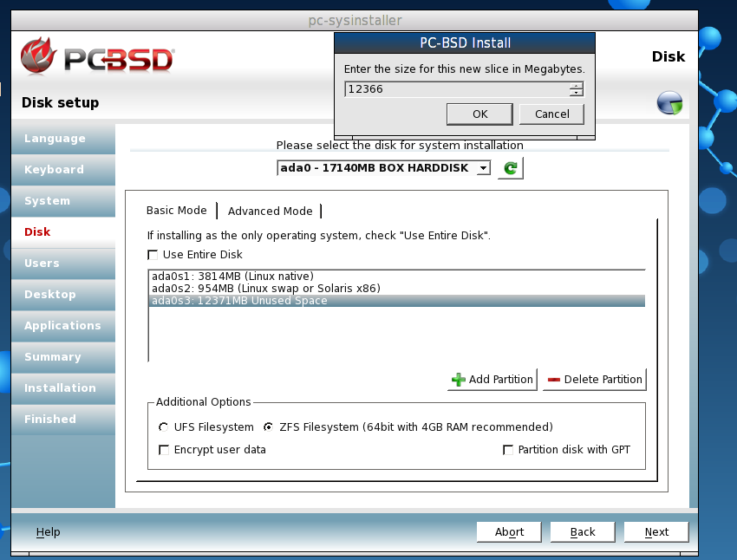This screenshot has width=737, height=560.
Task: Open the Language step in sidebar
Action: coord(63,139)
